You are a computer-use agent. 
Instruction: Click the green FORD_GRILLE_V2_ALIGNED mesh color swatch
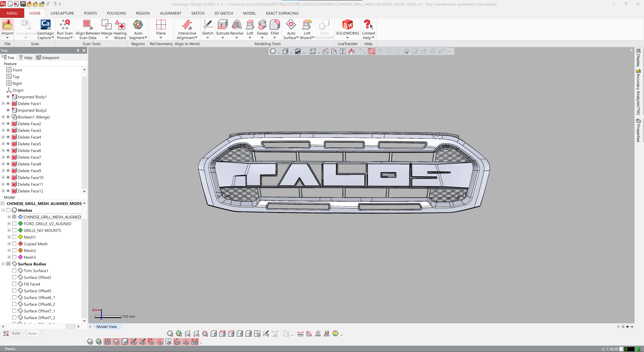pyautogui.click(x=20, y=223)
